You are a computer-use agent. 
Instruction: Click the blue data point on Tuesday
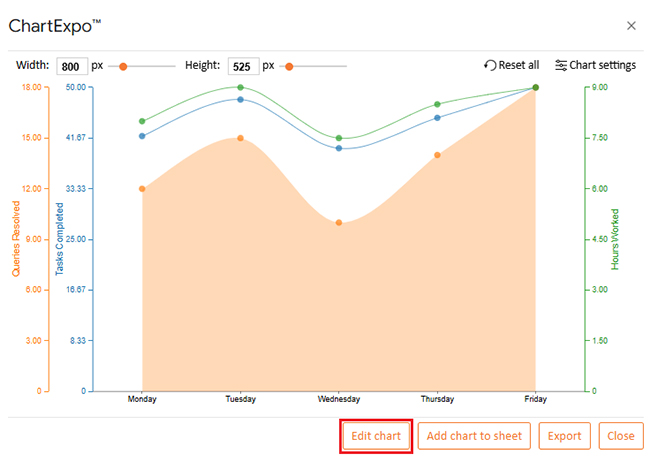(x=240, y=100)
